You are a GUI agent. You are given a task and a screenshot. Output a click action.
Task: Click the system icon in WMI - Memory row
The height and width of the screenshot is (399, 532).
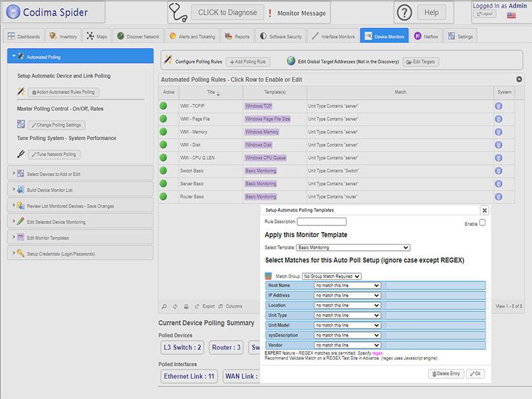pyautogui.click(x=498, y=132)
